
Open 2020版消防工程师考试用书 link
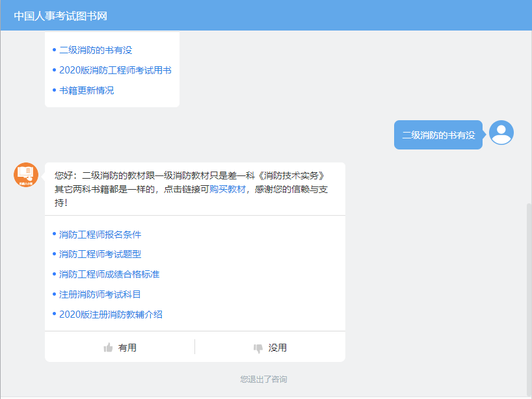115,70
